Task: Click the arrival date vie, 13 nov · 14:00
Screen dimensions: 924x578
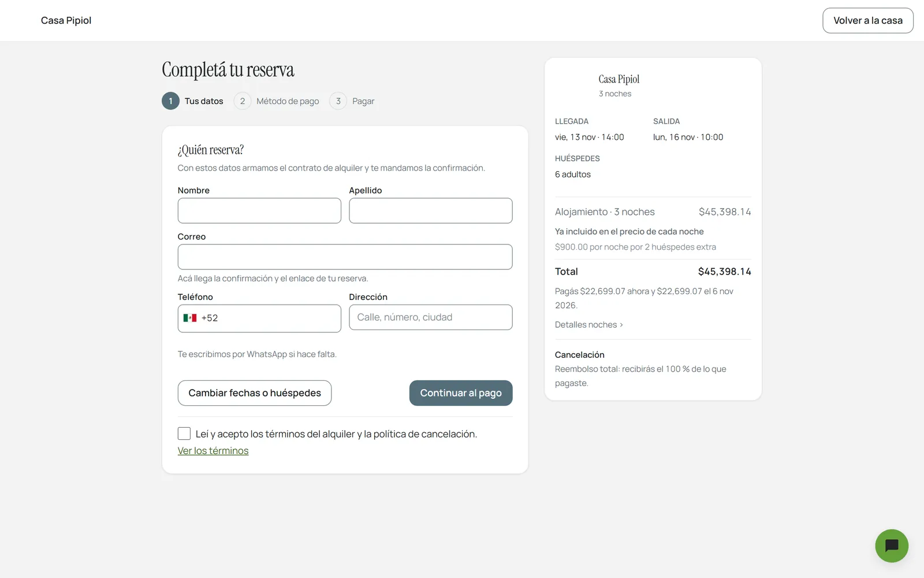Action: click(x=590, y=137)
